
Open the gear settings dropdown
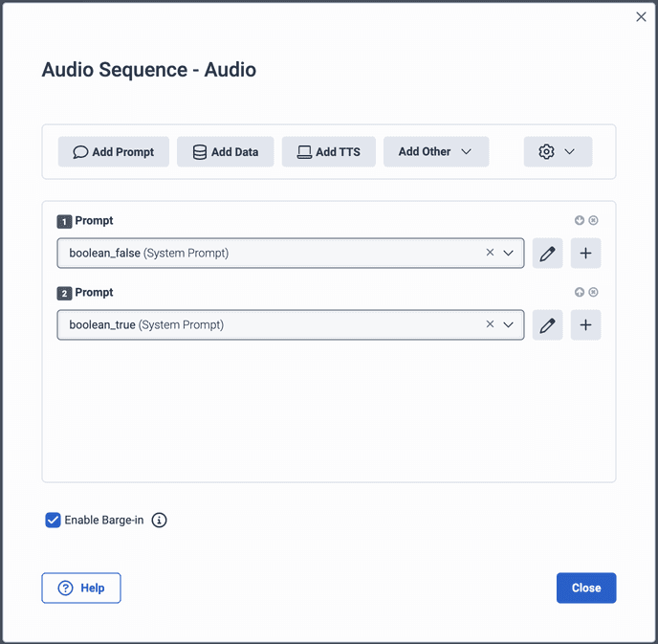[x=557, y=152]
